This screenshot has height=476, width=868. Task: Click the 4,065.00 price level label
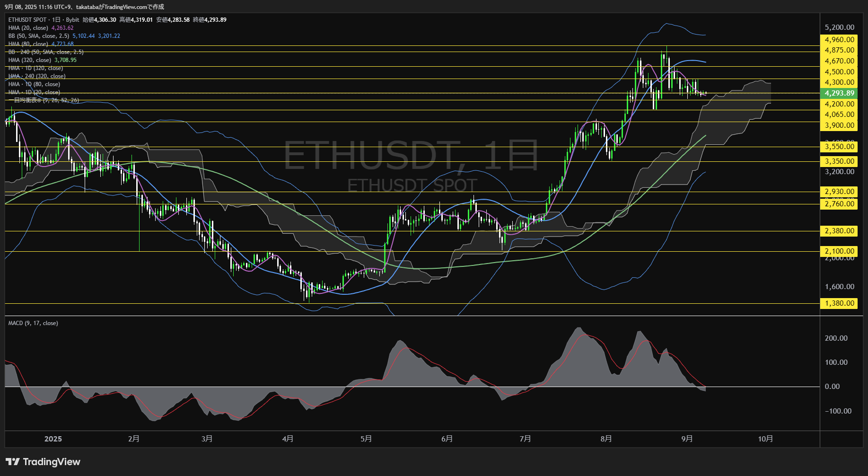839,115
